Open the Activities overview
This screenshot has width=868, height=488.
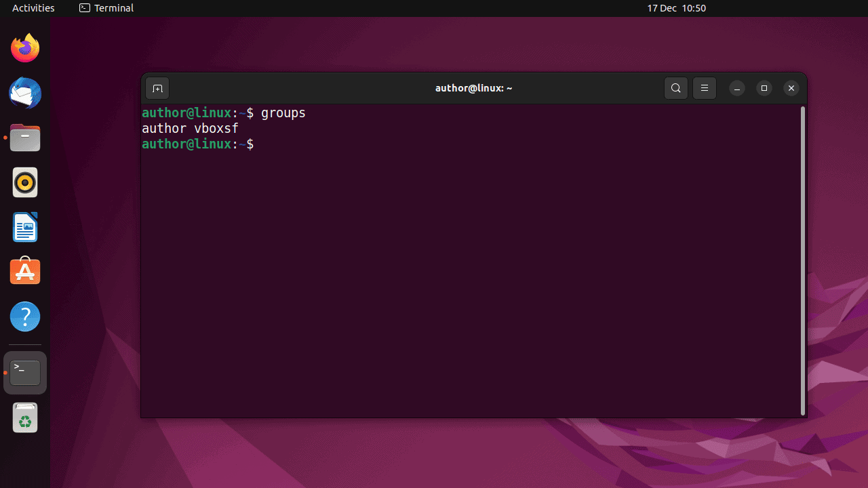33,8
